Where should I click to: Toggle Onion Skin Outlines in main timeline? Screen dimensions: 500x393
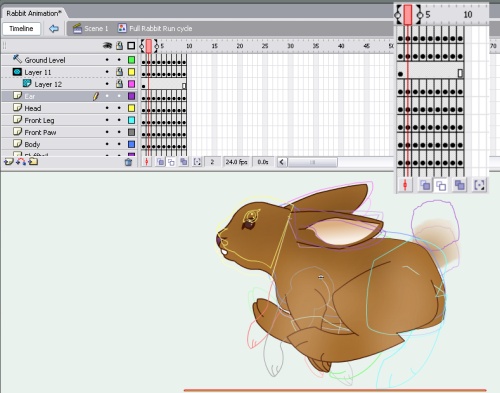click(171, 162)
